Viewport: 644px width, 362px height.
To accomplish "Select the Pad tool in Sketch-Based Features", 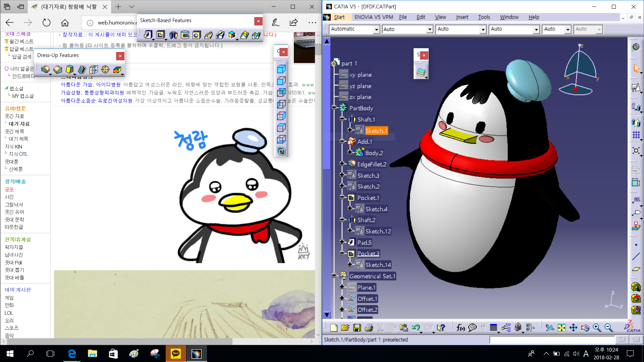I will [x=148, y=35].
